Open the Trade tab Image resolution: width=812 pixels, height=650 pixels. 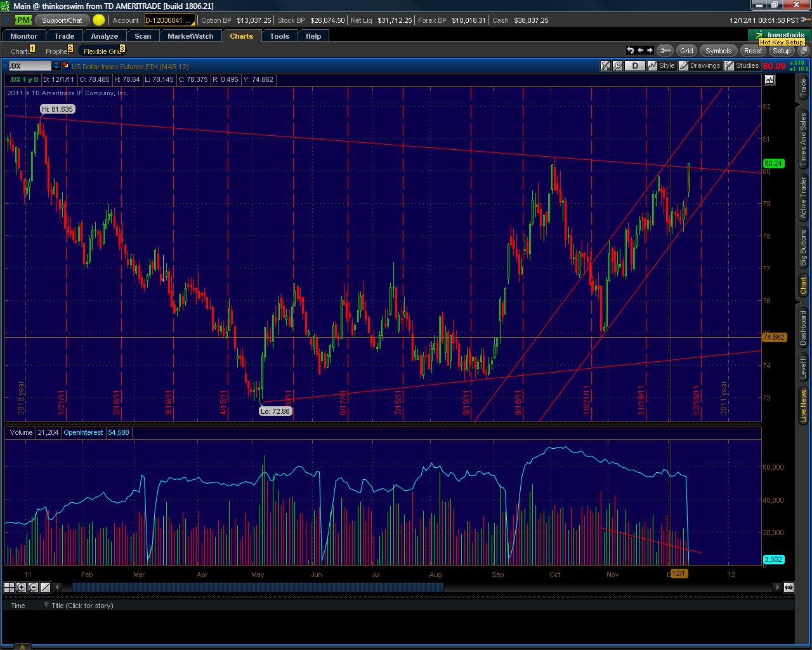(x=64, y=36)
